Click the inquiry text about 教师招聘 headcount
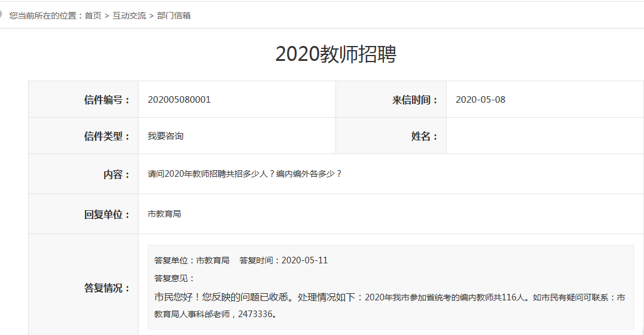This screenshot has width=644, height=335. 245,174
